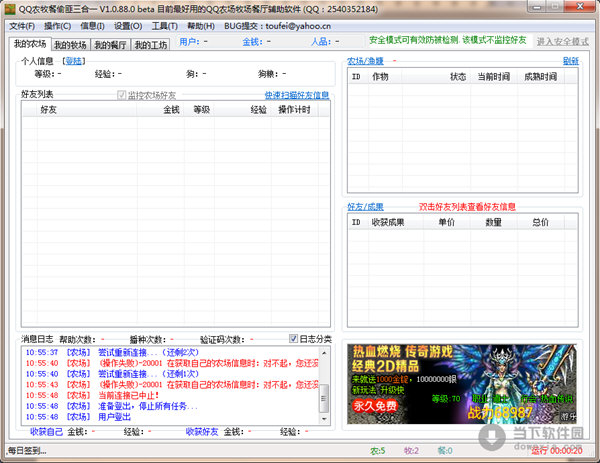
Task: Switch to the 我的牧场 tab
Action: (70, 45)
